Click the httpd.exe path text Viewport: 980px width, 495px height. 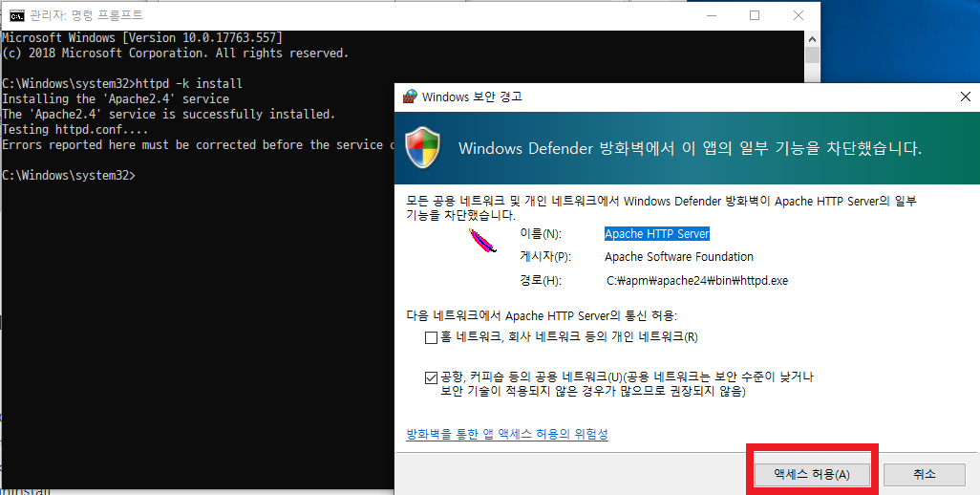pyautogui.click(x=697, y=281)
